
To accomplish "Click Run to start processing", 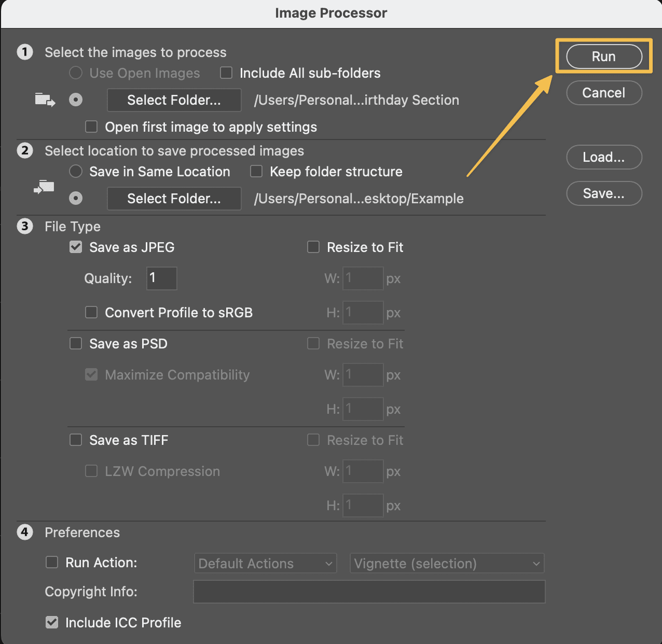I will [603, 57].
